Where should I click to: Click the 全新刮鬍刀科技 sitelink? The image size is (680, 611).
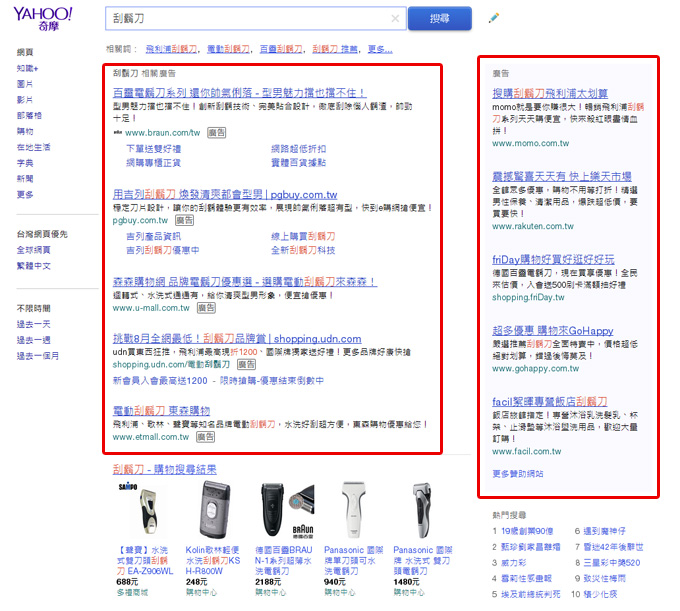303,250
